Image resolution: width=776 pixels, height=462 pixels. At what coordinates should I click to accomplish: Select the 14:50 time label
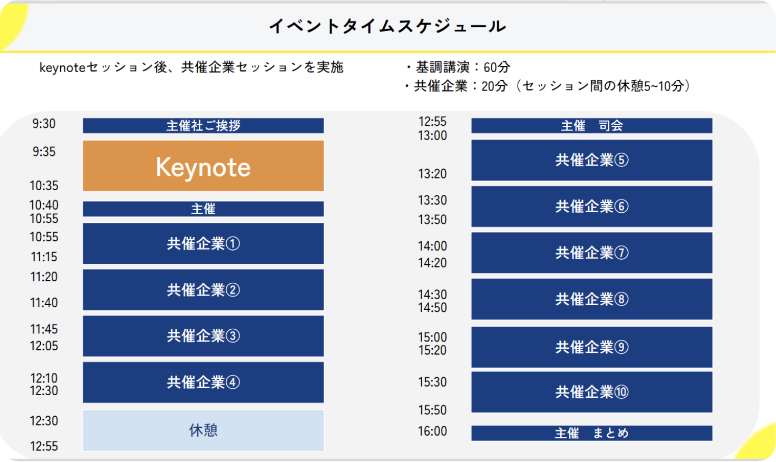(433, 308)
